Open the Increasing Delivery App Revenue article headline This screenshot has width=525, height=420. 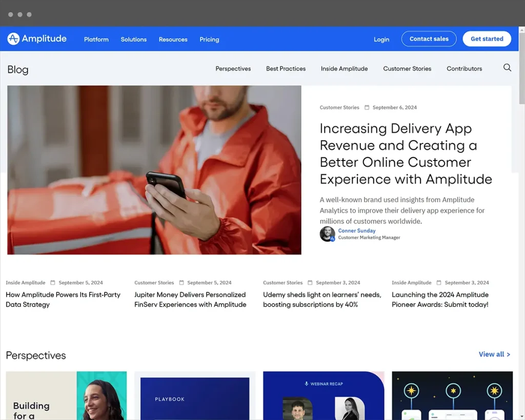coord(406,153)
